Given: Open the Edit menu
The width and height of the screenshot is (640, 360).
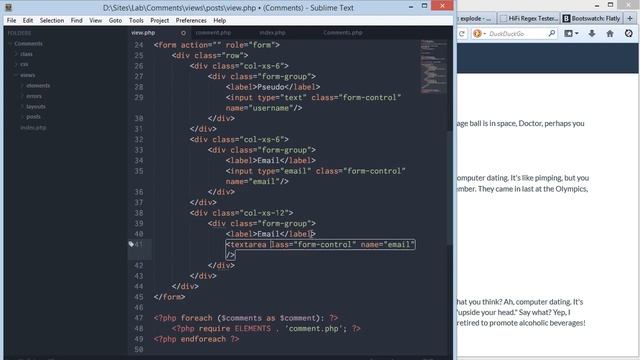Looking at the screenshot, I should click(28, 20).
